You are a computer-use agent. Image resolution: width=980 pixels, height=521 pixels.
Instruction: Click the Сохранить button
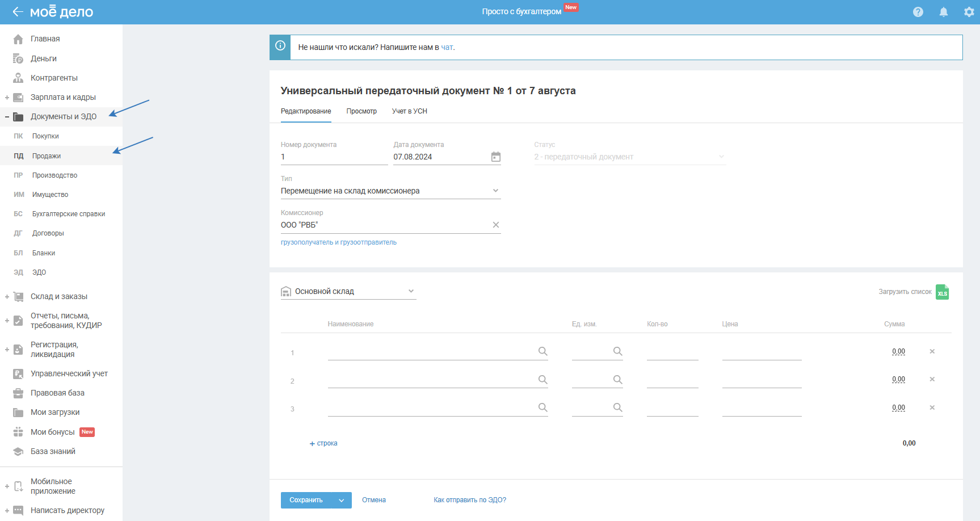point(306,500)
